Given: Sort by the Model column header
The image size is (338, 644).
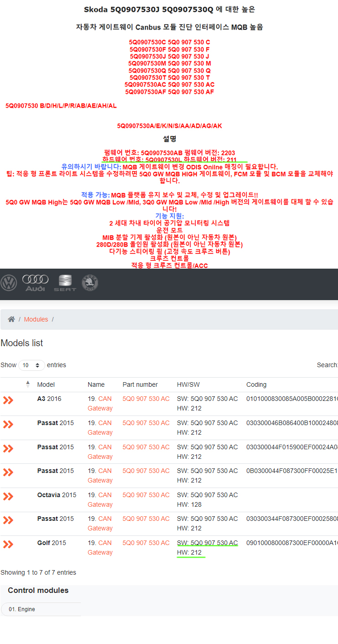Looking at the screenshot, I should [x=46, y=384].
